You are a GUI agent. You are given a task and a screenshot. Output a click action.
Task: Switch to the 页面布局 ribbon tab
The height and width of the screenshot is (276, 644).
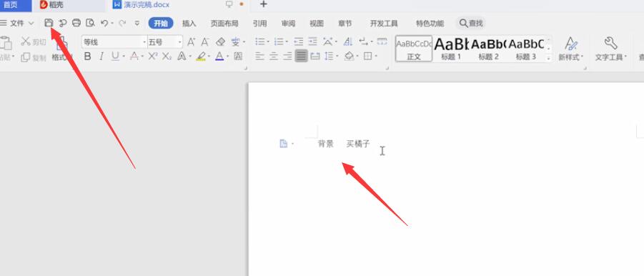click(224, 24)
